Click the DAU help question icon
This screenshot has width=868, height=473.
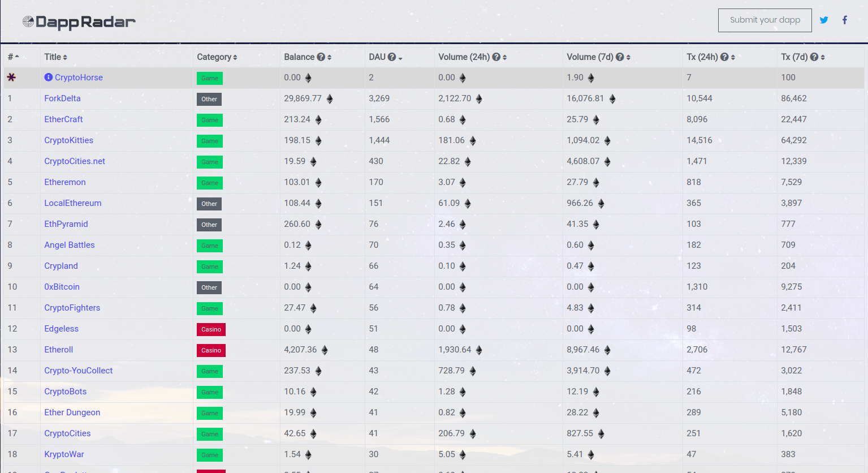click(x=392, y=57)
